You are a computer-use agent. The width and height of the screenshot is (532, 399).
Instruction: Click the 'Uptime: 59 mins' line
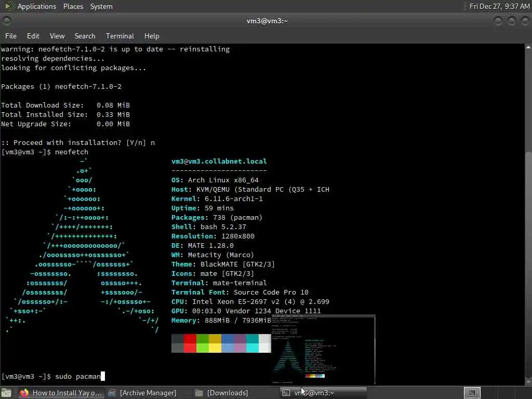click(202, 208)
